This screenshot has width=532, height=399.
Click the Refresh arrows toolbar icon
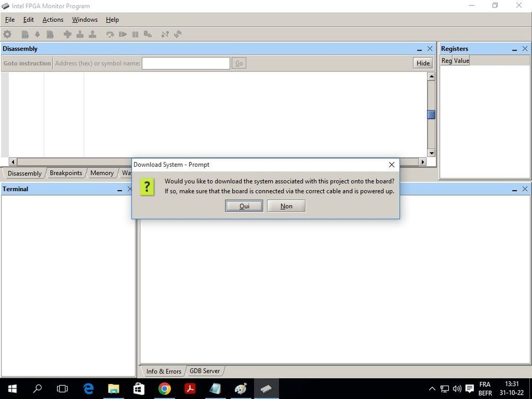[177, 34]
